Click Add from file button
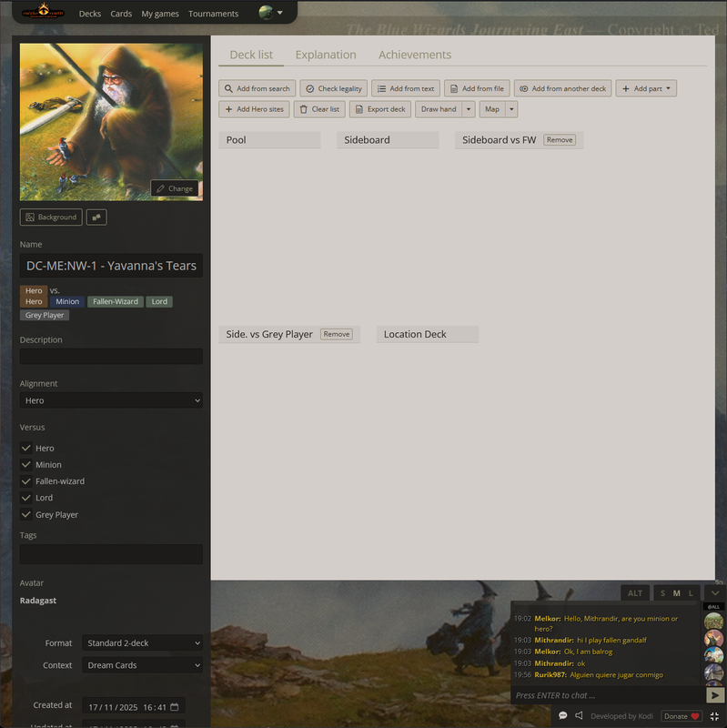Viewport: 727px width, 728px height. (478, 88)
